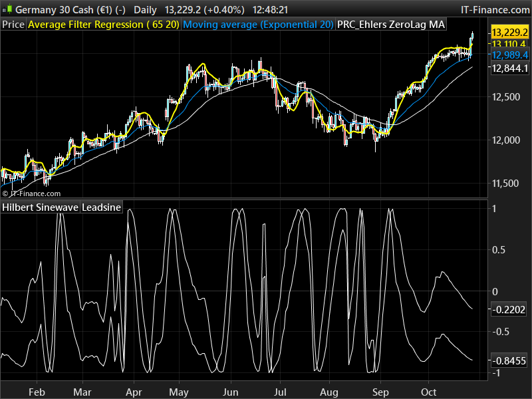Click the Oct label on time axis
This screenshot has height=399, width=532.
pyautogui.click(x=428, y=392)
